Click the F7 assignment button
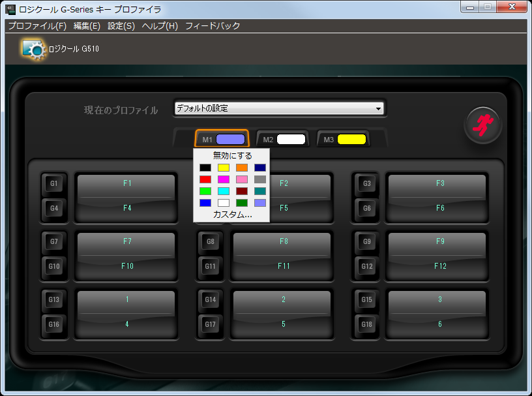 (126, 243)
